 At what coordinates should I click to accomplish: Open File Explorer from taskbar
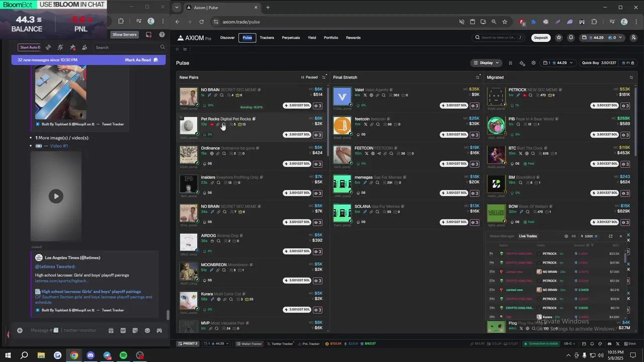tap(41, 355)
